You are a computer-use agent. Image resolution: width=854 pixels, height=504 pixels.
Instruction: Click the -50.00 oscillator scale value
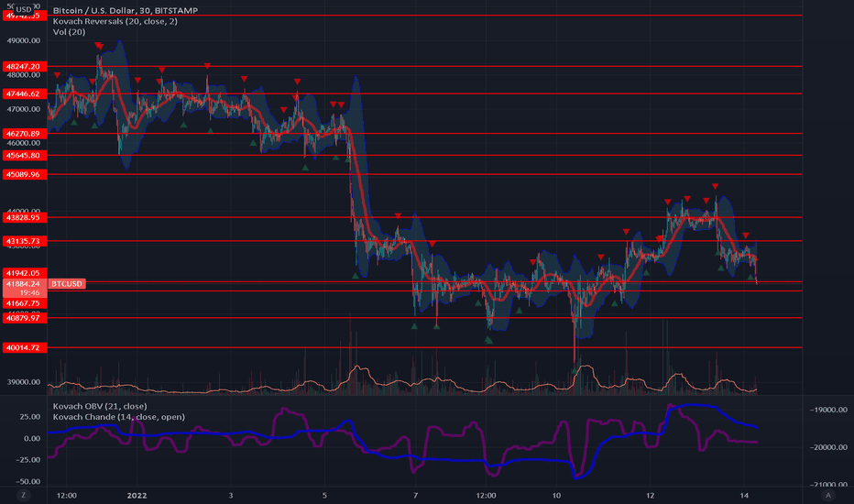(27, 482)
